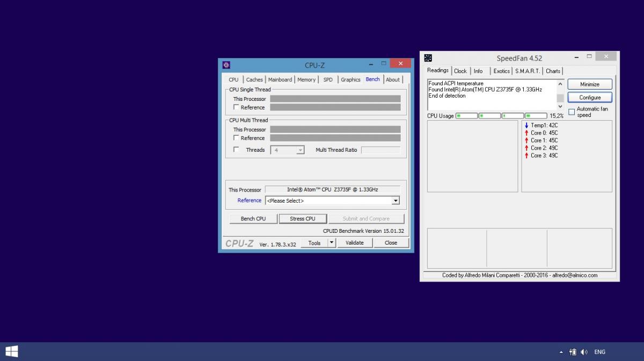This screenshot has width=644, height=361.
Task: Click the CPU-Z Close button
Action: [391, 243]
